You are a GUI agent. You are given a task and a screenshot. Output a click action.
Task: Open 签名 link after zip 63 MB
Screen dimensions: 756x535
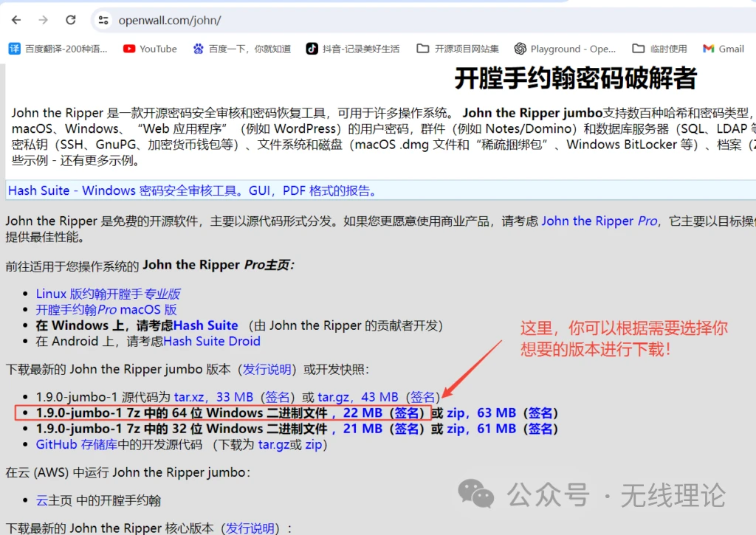[x=540, y=413]
